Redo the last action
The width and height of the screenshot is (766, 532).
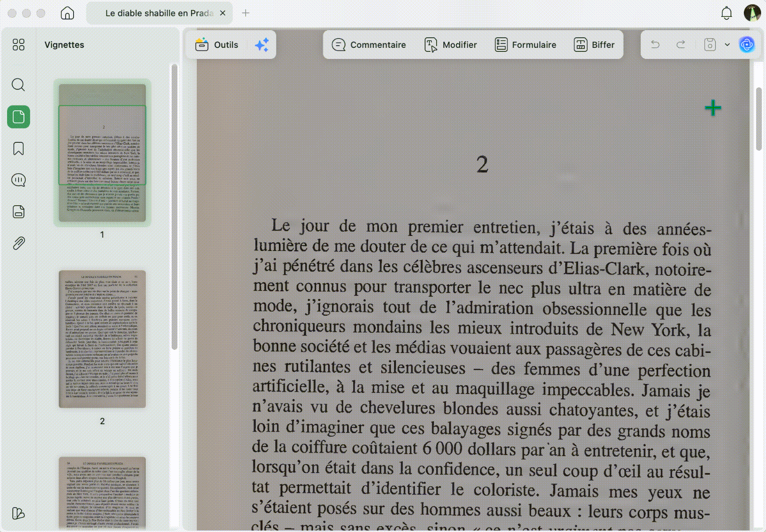(681, 45)
